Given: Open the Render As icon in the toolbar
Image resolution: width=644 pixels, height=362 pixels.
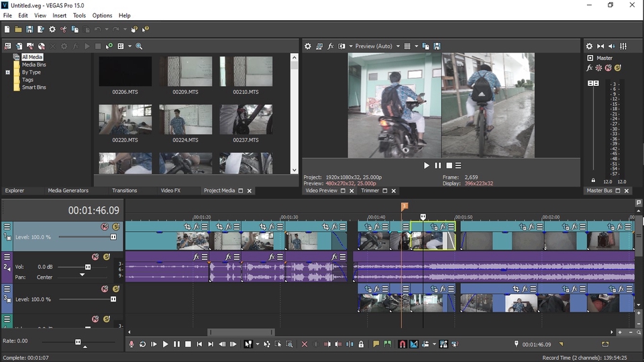Looking at the screenshot, I should coord(41,29).
